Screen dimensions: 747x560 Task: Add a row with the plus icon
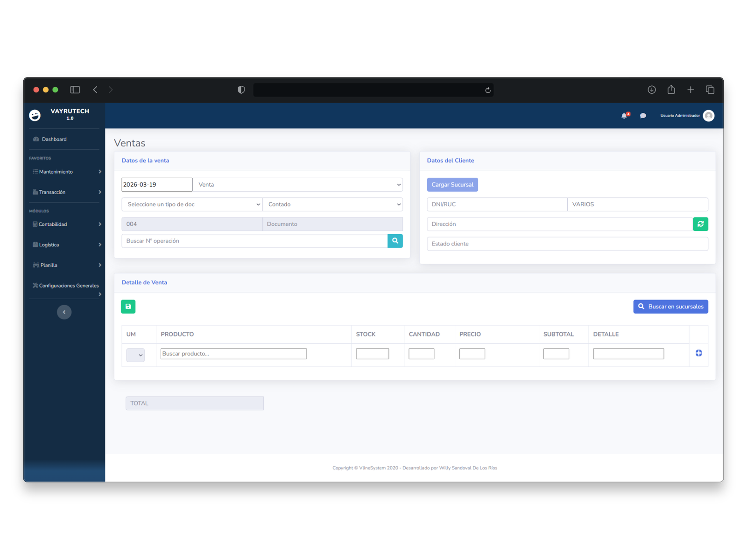[x=698, y=353]
